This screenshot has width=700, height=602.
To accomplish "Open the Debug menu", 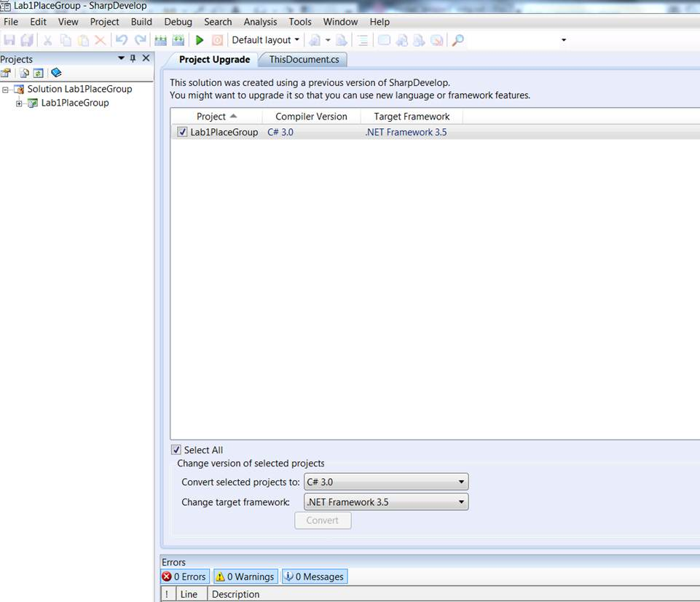I will click(178, 22).
